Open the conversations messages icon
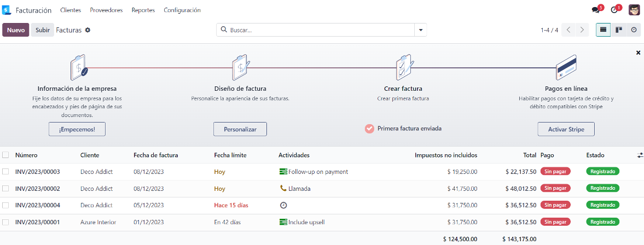Image resolution: width=644 pixels, height=245 pixels. coord(595,10)
